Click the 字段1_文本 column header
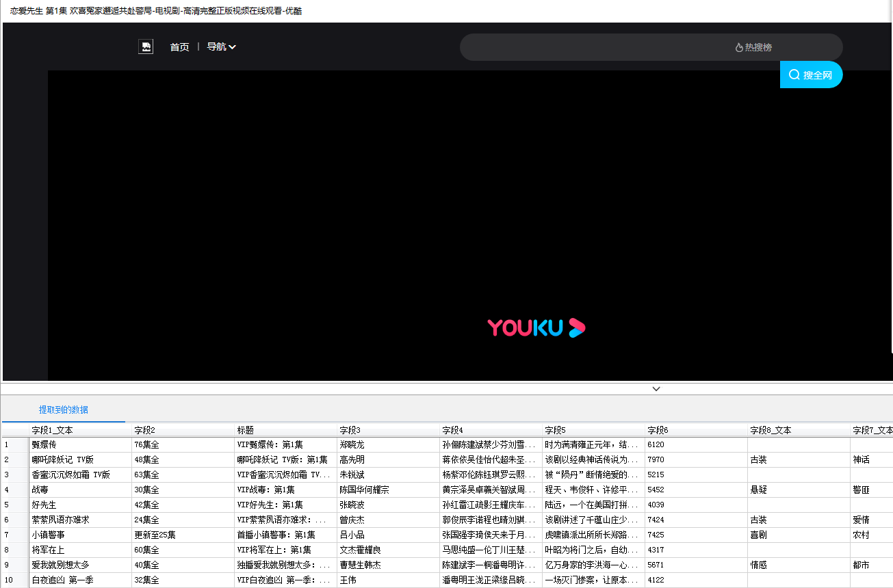The image size is (893, 588). coord(81,430)
